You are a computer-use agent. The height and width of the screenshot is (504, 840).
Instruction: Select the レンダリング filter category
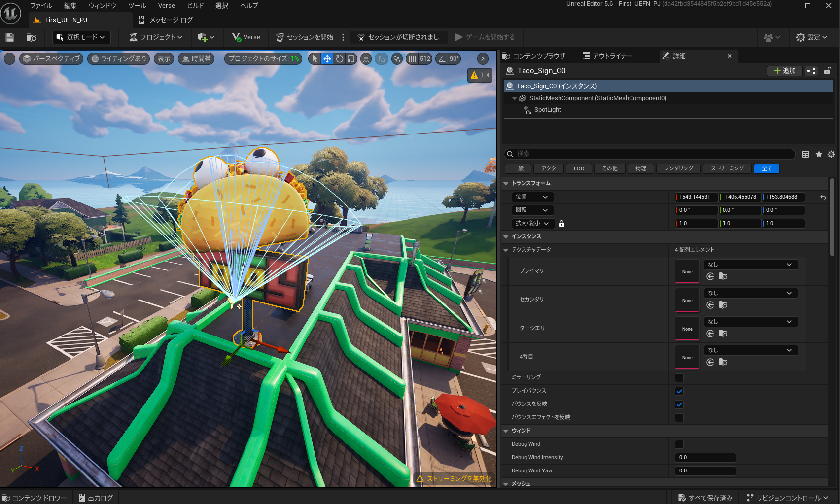tap(678, 169)
